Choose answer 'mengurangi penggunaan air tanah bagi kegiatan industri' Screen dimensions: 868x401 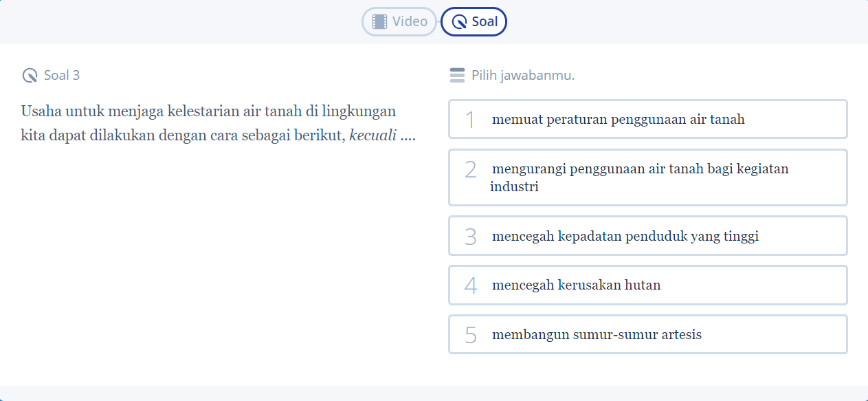coord(647,177)
